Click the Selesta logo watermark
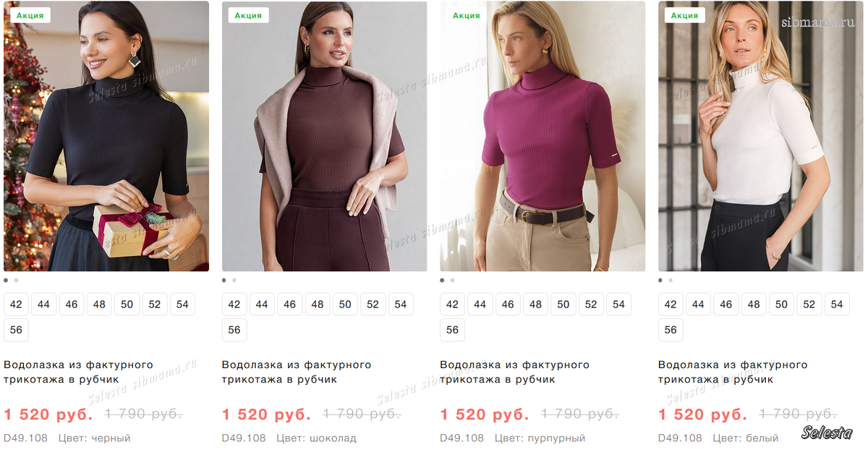 click(x=827, y=433)
